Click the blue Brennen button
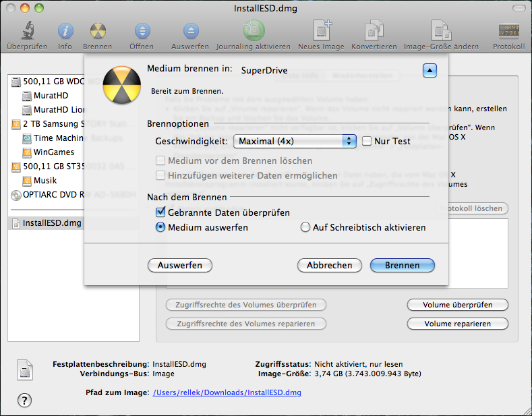This screenshot has width=532, height=416. pyautogui.click(x=402, y=266)
